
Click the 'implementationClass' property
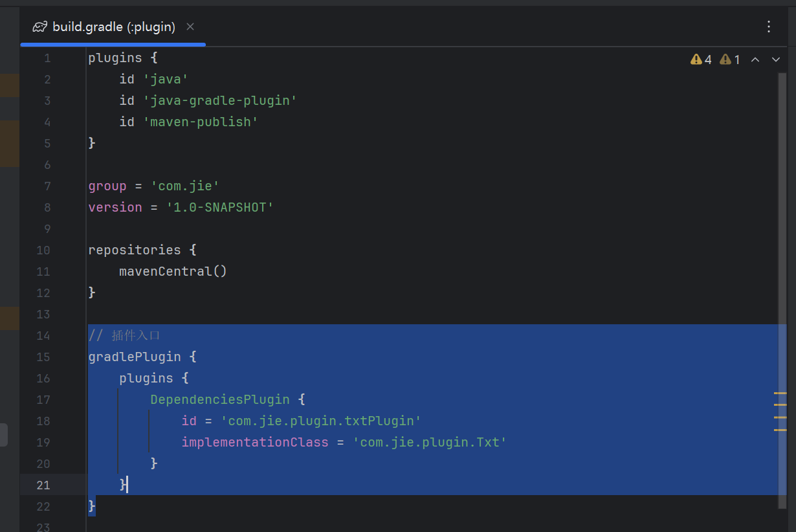pyautogui.click(x=255, y=442)
